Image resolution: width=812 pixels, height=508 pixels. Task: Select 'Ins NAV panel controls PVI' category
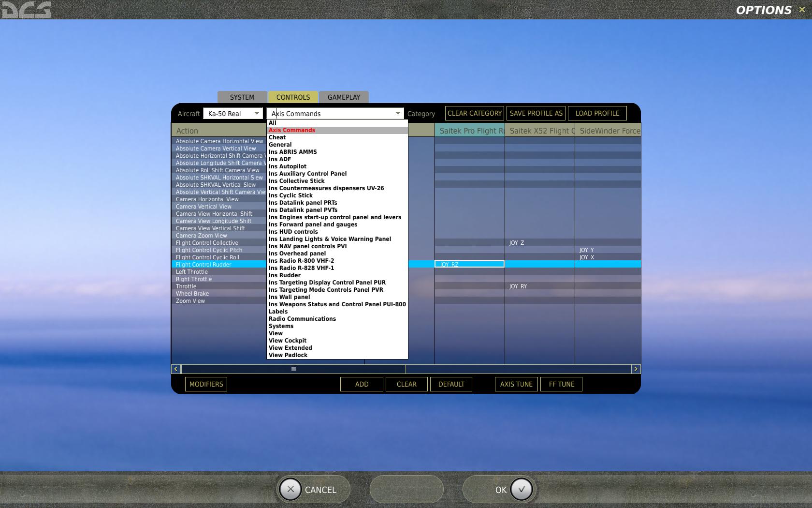337,246
